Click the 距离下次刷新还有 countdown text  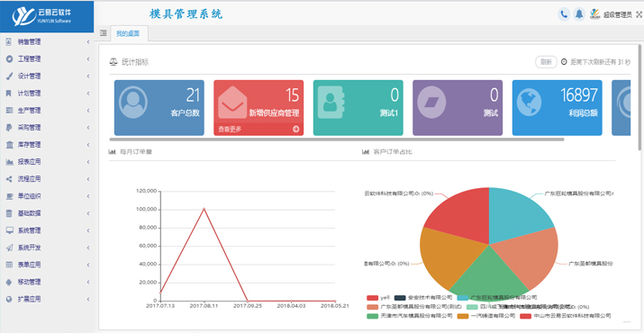coord(600,62)
